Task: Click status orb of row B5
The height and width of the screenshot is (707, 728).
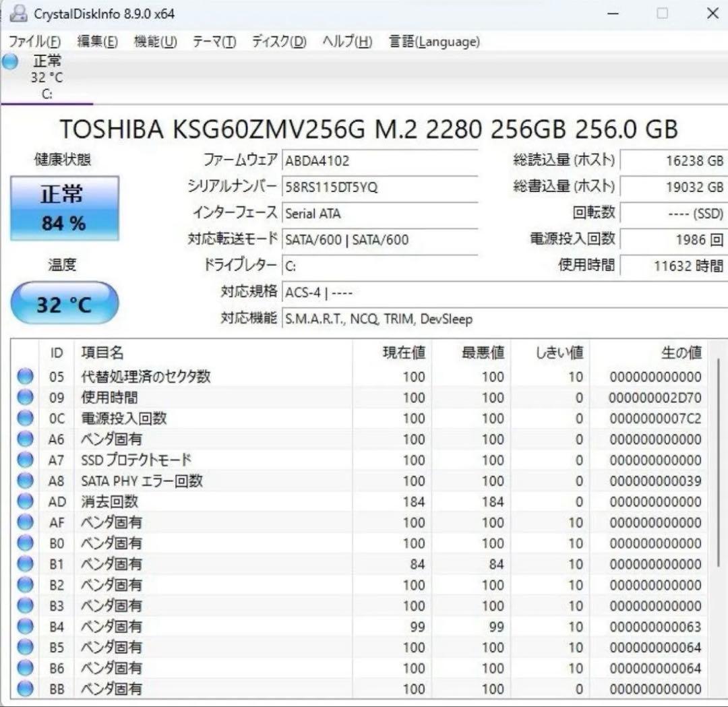Action: [25, 647]
